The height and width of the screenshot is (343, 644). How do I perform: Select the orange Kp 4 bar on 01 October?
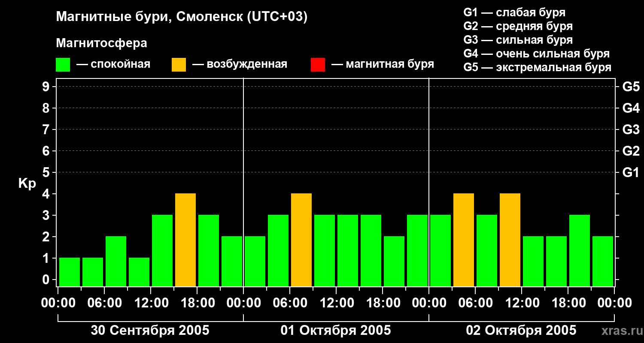301,240
